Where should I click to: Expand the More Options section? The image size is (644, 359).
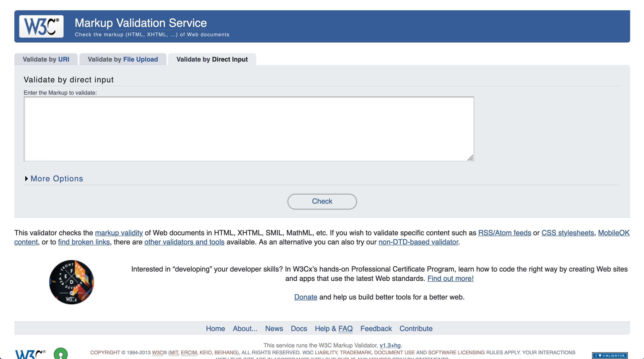54,179
